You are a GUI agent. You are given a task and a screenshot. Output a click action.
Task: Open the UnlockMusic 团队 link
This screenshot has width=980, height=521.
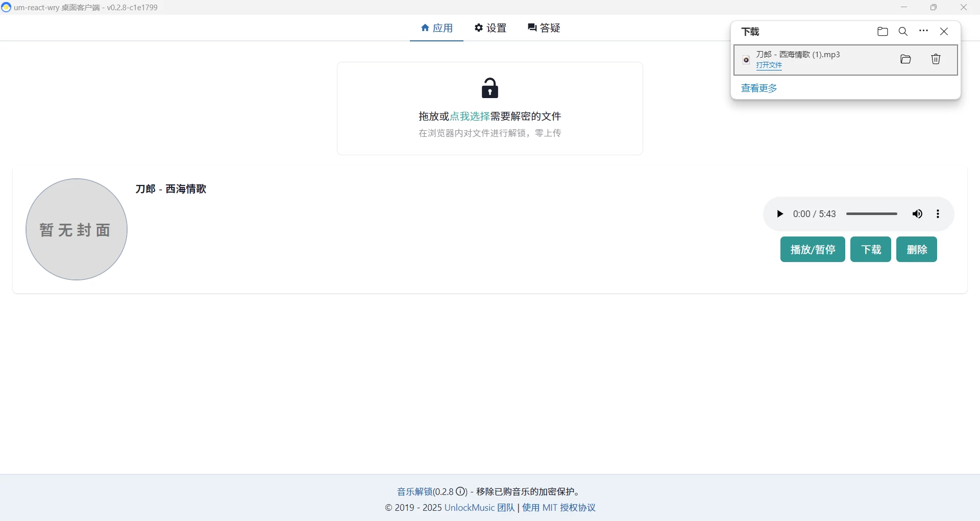(480, 508)
